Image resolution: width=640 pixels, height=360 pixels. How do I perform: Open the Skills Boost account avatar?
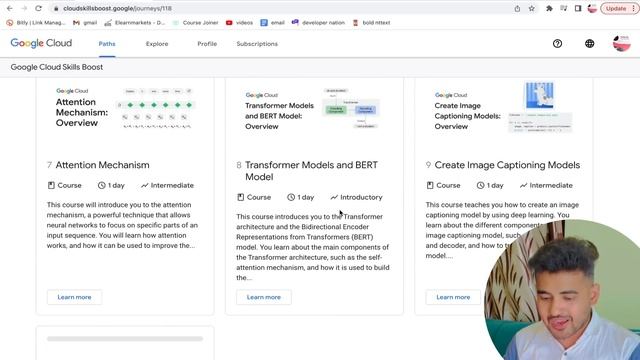(x=622, y=43)
